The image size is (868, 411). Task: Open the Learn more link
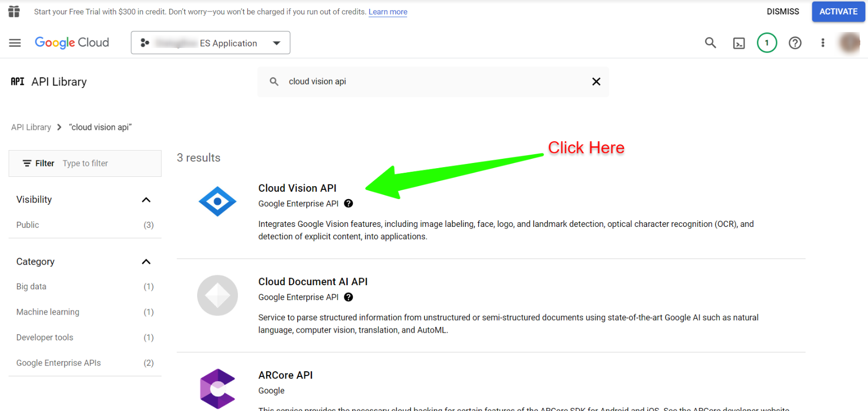point(388,12)
